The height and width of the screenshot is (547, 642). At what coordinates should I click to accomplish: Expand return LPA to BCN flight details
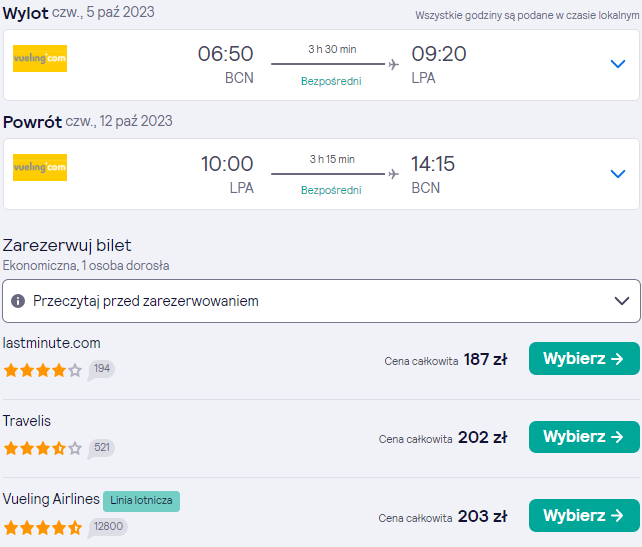coord(617,174)
